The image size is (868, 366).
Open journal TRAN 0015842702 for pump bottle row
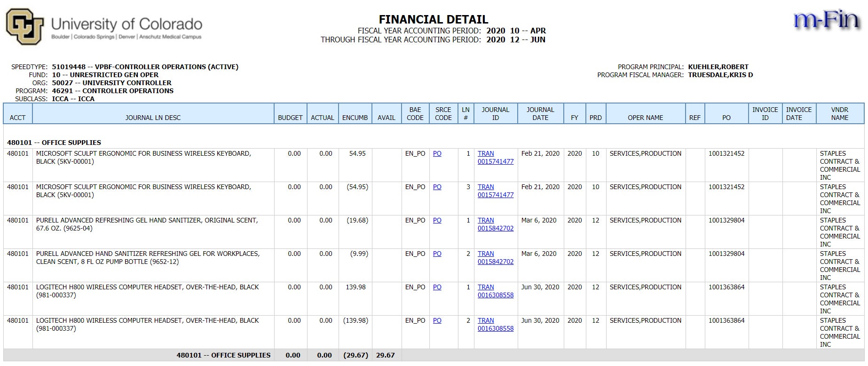496,258
